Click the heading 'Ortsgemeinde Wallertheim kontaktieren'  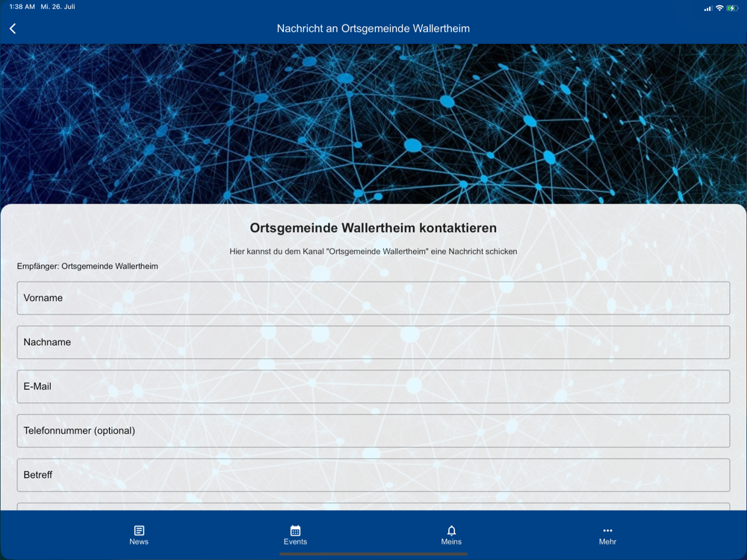(x=373, y=228)
